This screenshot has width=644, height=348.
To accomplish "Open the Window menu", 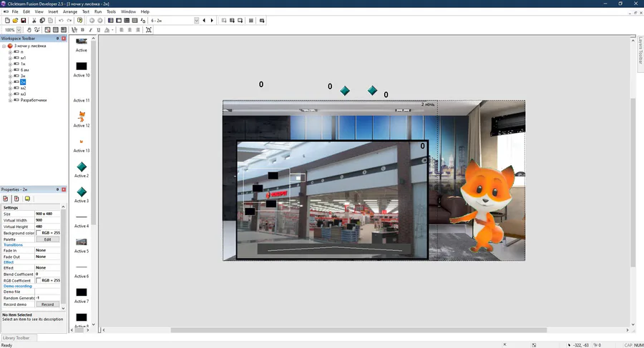I will 128,12.
